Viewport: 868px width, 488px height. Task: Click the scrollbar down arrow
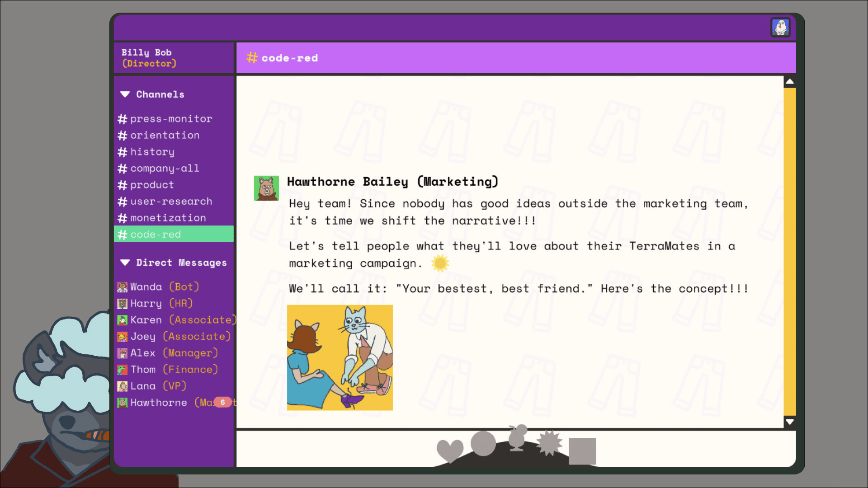[790, 422]
